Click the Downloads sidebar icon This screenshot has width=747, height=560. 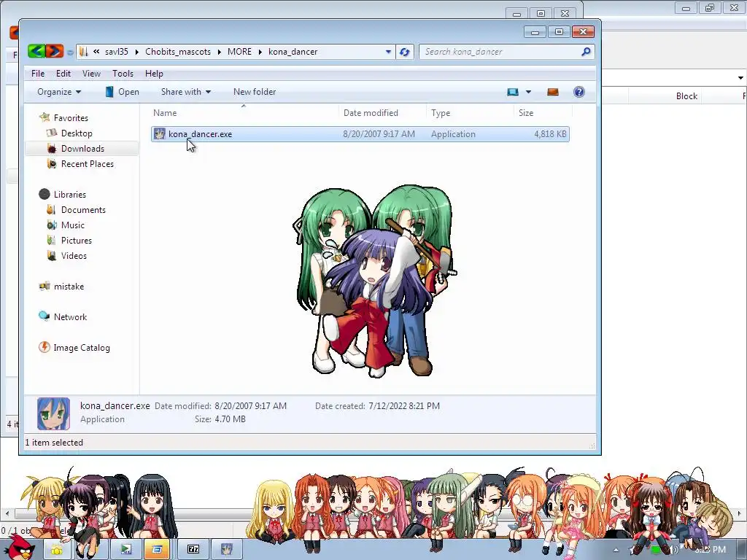tap(52, 149)
